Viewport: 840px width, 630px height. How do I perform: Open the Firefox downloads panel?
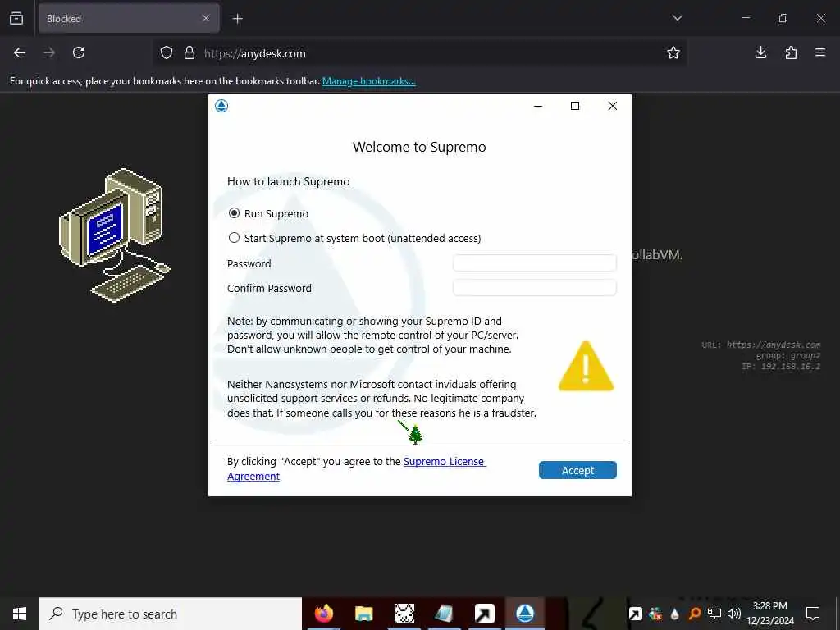[760, 52]
